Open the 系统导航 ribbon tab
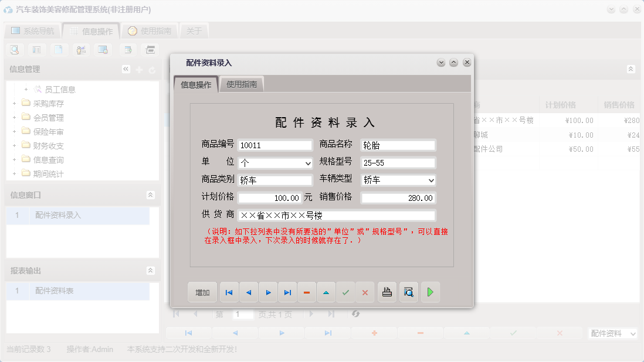Viewport: 644px width, 362px height. (x=33, y=30)
